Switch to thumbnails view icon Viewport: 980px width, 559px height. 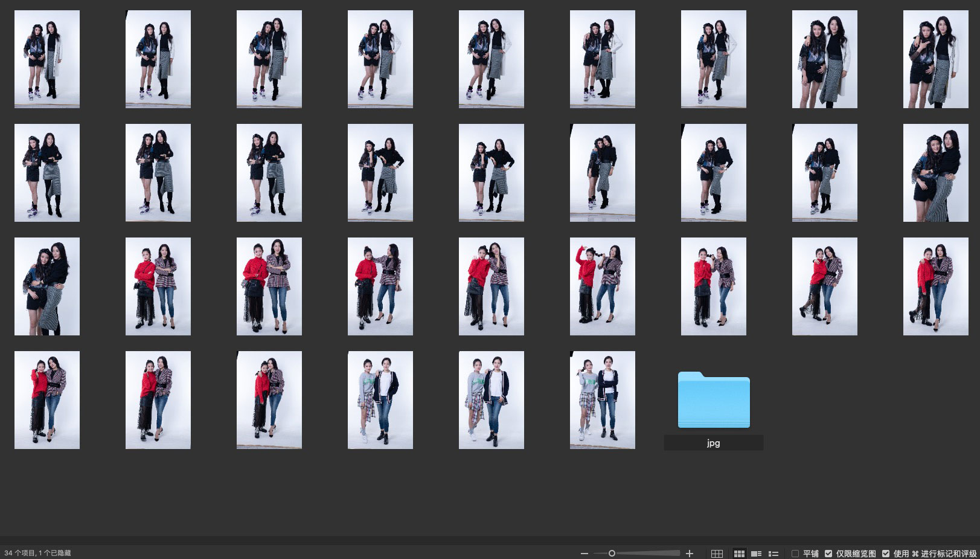tap(739, 554)
